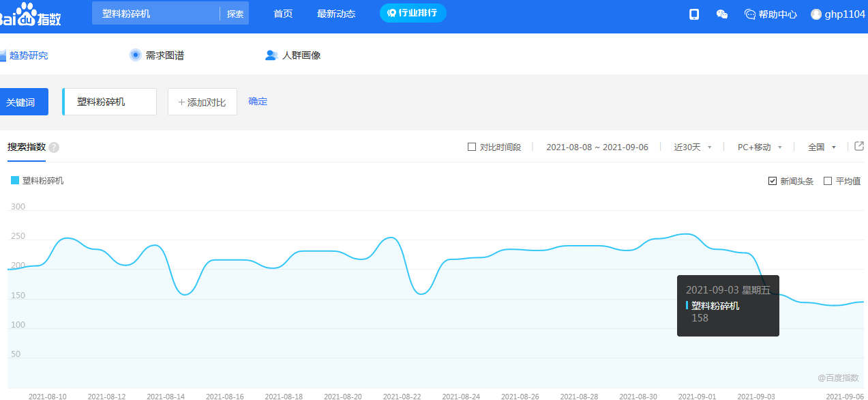Image resolution: width=868 pixels, height=400 pixels.
Task: Check the 平均值 checkbox
Action: 828,181
